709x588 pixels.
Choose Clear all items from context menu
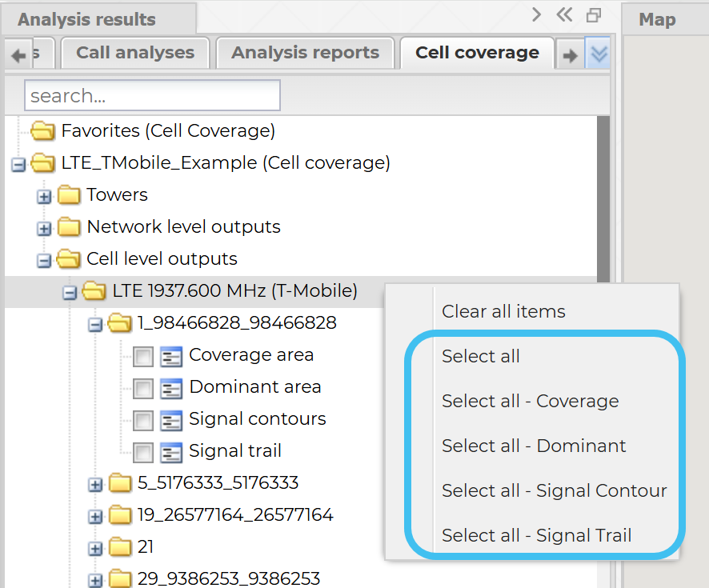[x=503, y=312]
